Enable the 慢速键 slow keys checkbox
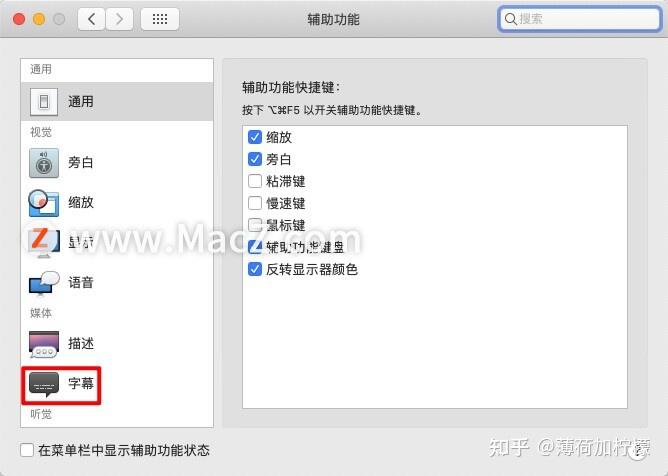Viewport: 668px width, 476px height. [255, 203]
